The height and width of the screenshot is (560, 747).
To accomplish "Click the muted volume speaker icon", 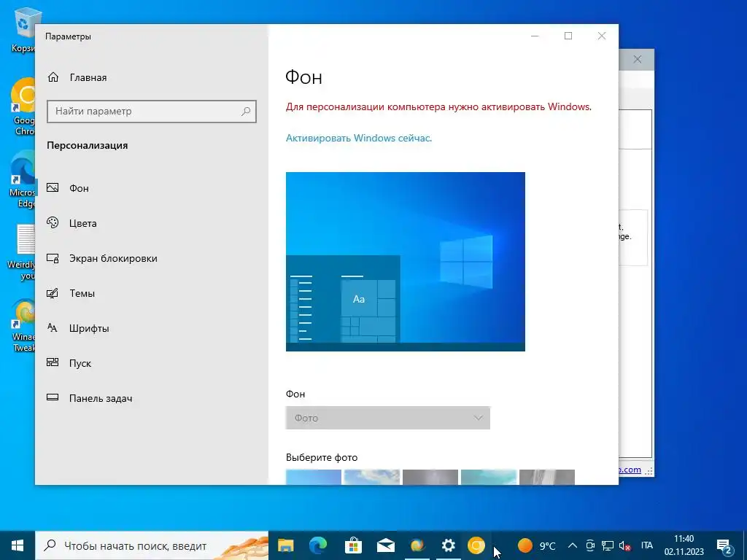I will [x=624, y=545].
